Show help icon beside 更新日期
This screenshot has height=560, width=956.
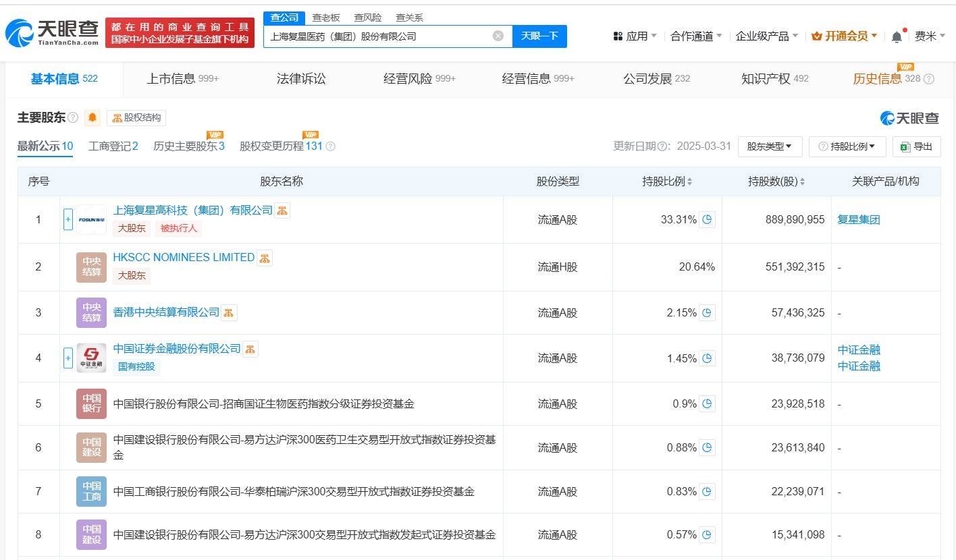point(663,146)
